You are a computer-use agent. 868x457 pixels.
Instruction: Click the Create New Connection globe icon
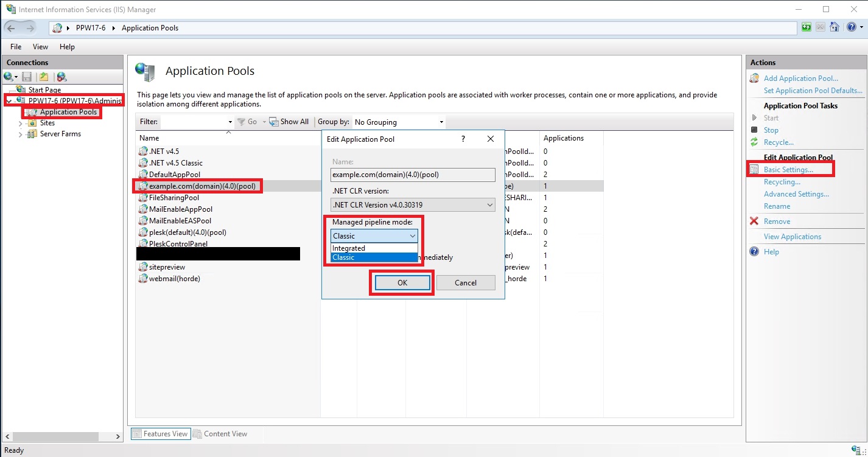click(x=9, y=77)
